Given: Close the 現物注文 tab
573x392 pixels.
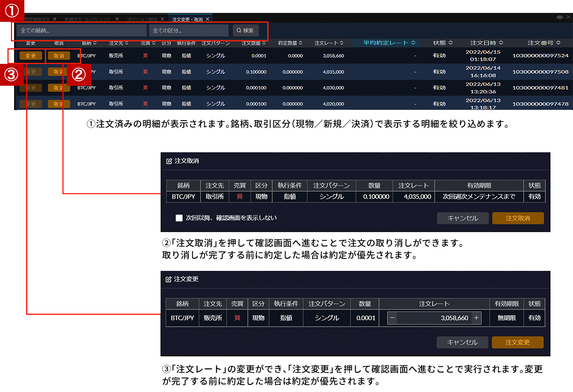Looking at the screenshot, I should point(54,19).
